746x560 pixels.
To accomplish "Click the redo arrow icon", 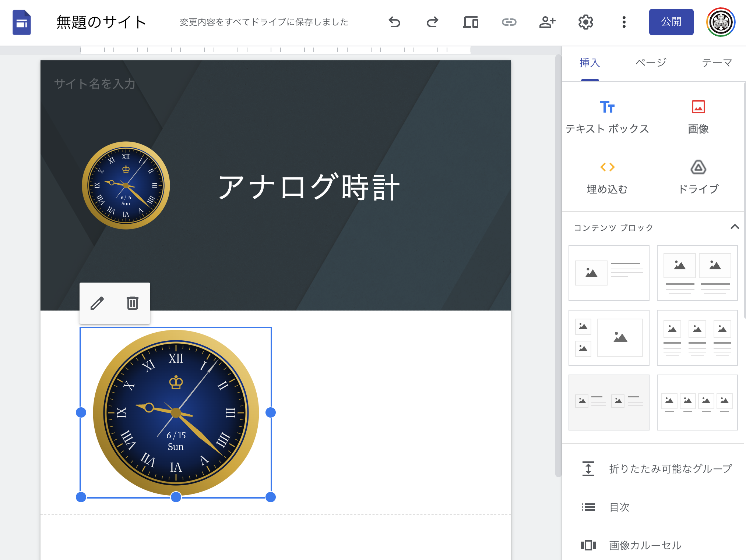I will pyautogui.click(x=432, y=22).
